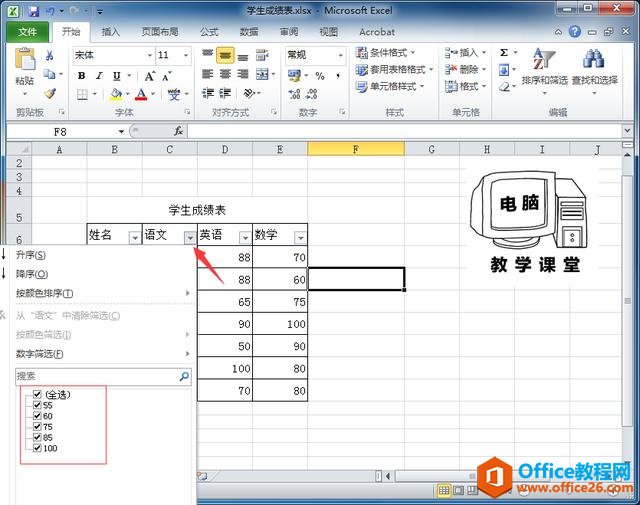Viewport: 640px width, 505px height.
Task: Click the Copy icon
Action: pyautogui.click(x=49, y=74)
